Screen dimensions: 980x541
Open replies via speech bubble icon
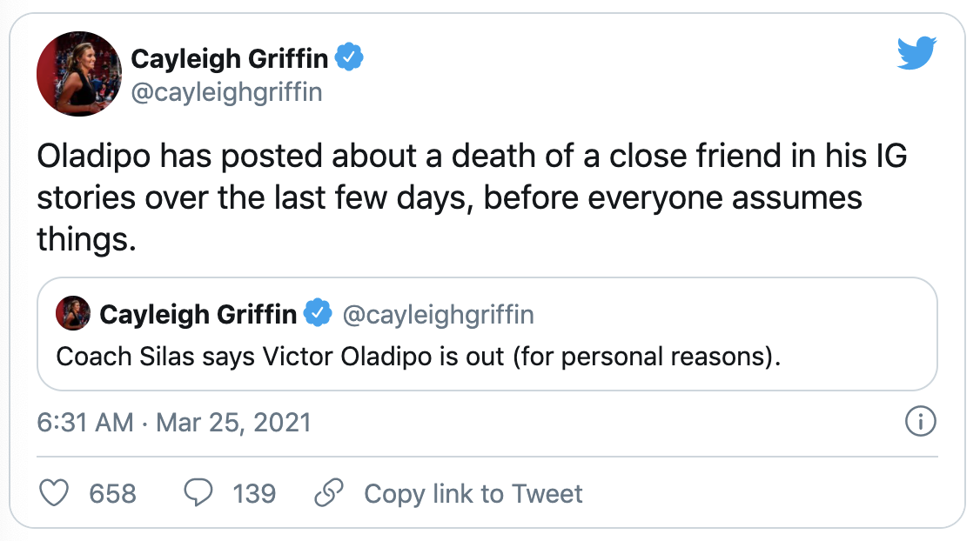199,494
